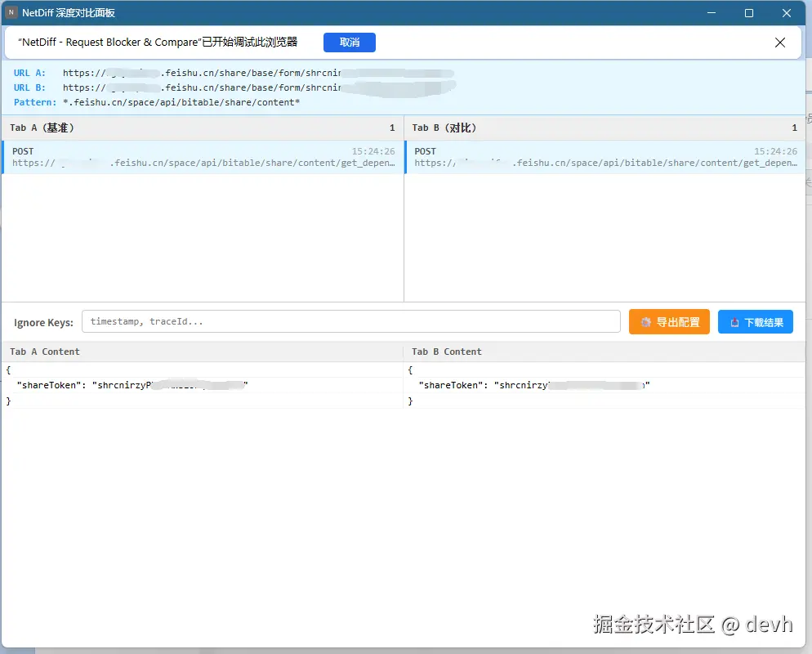Close the NetDiff window
812x654 pixels.
pyautogui.click(x=786, y=13)
